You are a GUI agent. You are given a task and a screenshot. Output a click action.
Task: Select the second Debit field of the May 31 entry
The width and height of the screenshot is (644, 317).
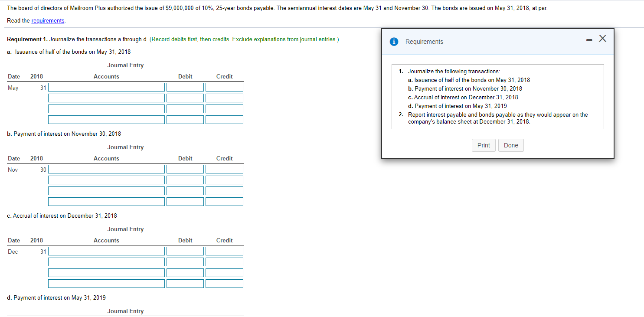[x=185, y=98]
